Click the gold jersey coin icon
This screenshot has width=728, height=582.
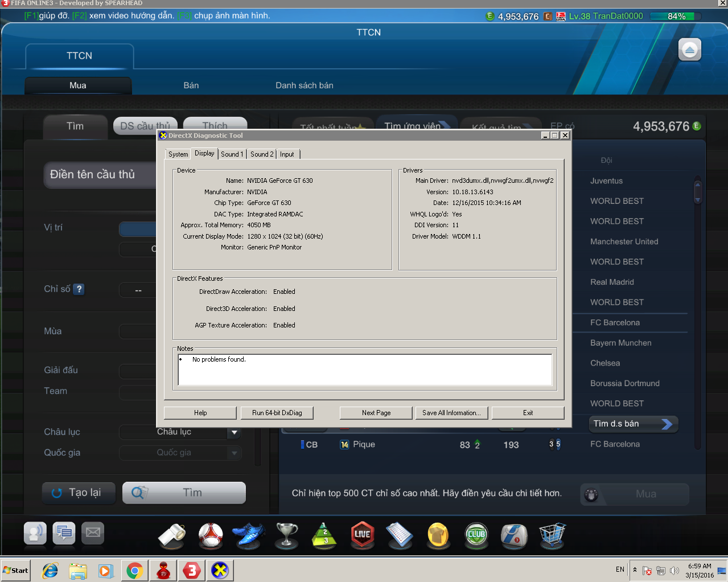(x=438, y=535)
